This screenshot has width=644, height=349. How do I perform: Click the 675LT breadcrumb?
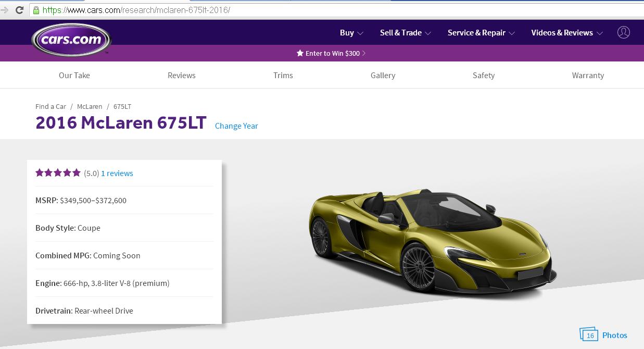(122, 106)
